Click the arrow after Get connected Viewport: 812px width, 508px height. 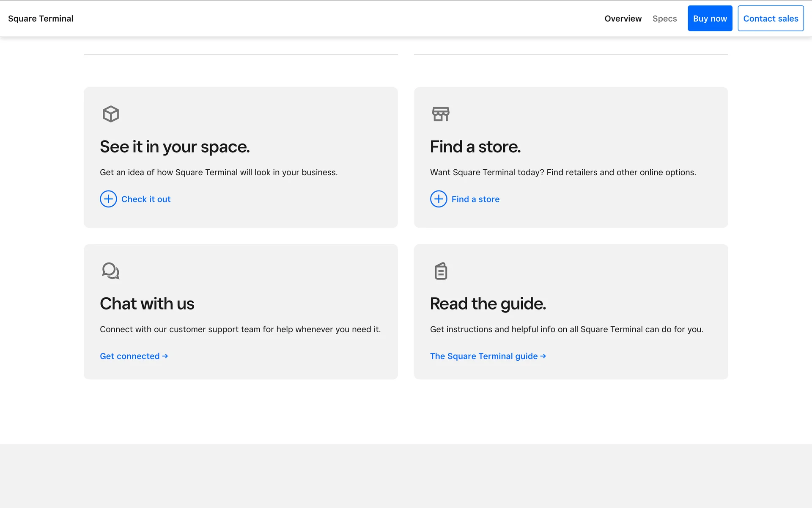pyautogui.click(x=165, y=356)
